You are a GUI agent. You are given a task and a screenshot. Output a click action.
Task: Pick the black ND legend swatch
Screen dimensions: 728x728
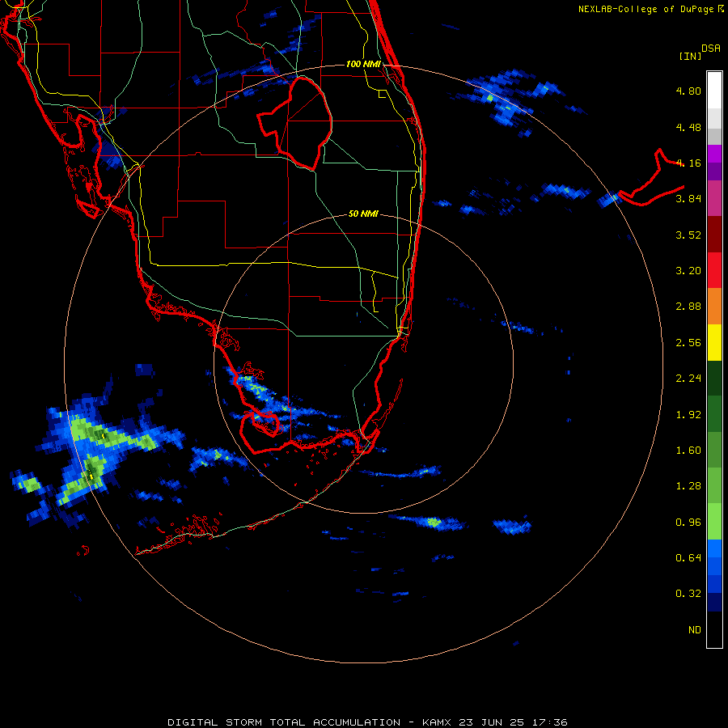(714, 629)
